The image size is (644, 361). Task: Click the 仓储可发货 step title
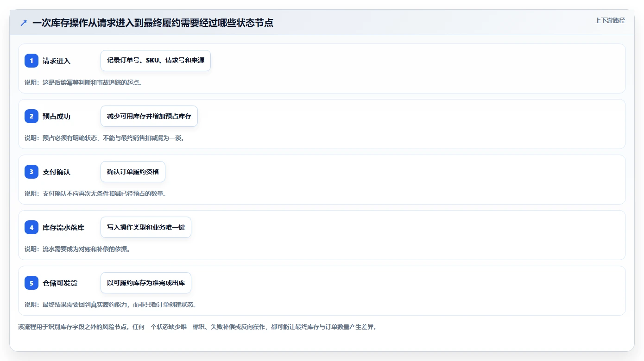[x=60, y=283]
